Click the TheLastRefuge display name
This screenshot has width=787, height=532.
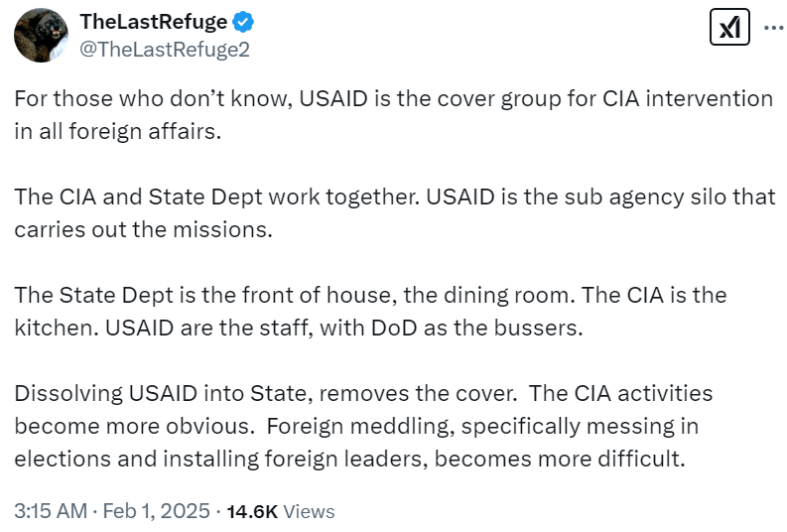pos(152,22)
